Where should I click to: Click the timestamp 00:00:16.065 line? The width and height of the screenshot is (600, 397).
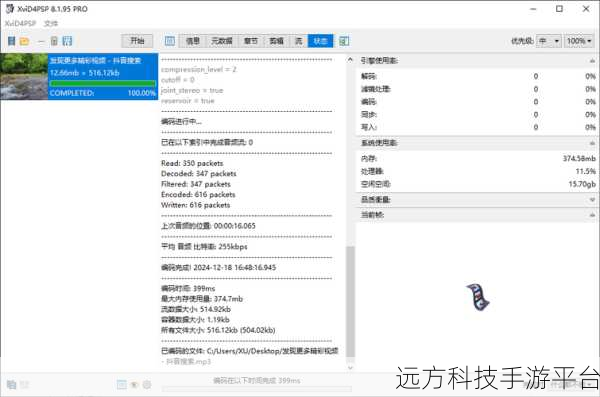coord(208,226)
